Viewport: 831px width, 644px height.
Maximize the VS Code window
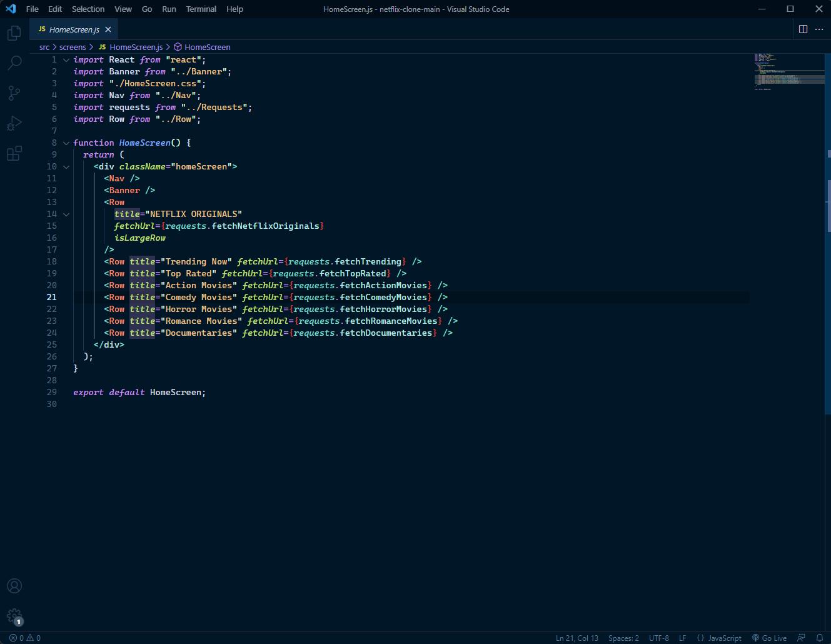(790, 9)
